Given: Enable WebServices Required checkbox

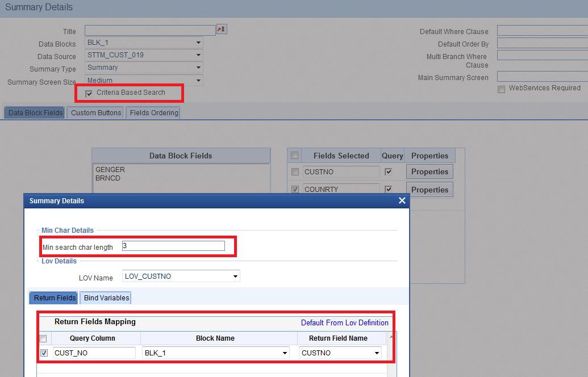Looking at the screenshot, I should [501, 89].
